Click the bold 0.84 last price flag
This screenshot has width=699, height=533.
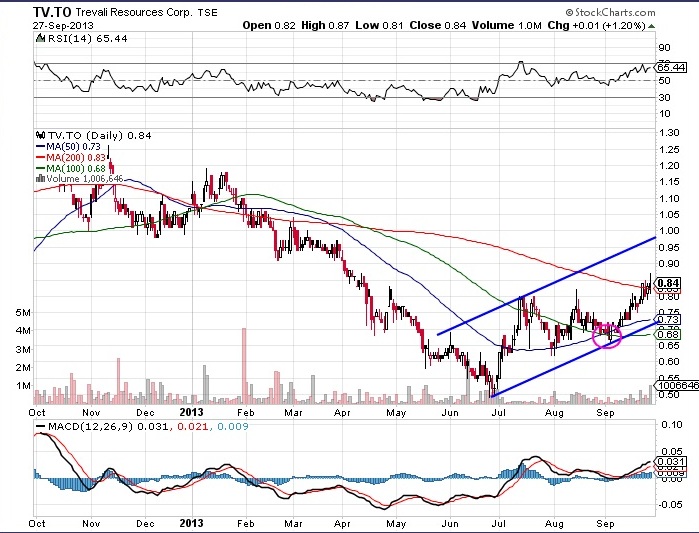[x=668, y=283]
